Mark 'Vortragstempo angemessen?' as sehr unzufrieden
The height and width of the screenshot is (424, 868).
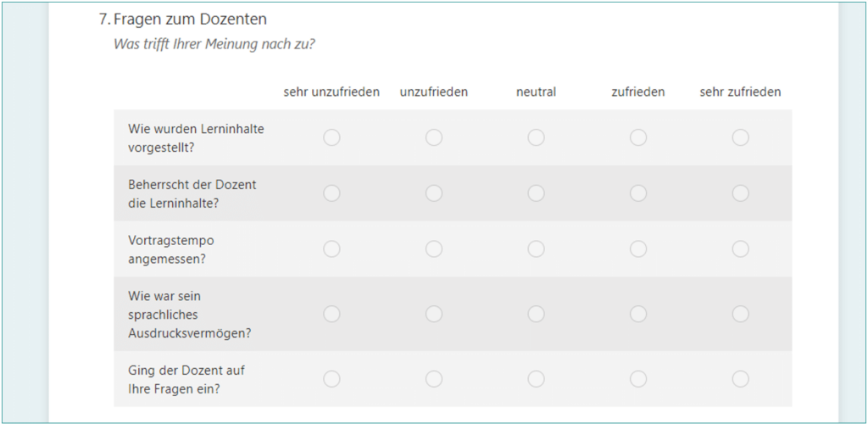tap(331, 249)
